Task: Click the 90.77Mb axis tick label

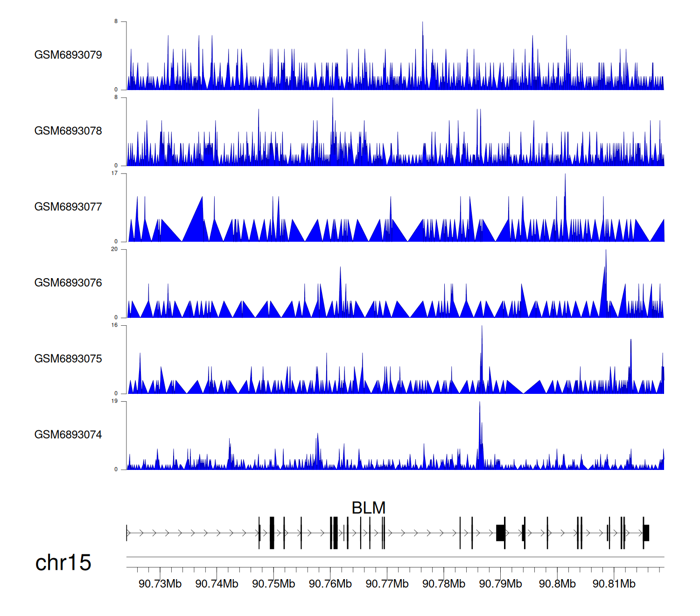Action: (x=387, y=584)
